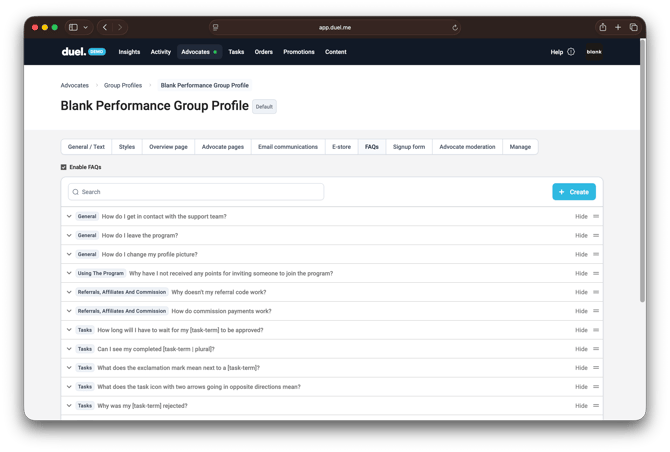Viewport: 670px width, 452px height.
Task: Switch to the E-store tab
Action: coord(341,147)
